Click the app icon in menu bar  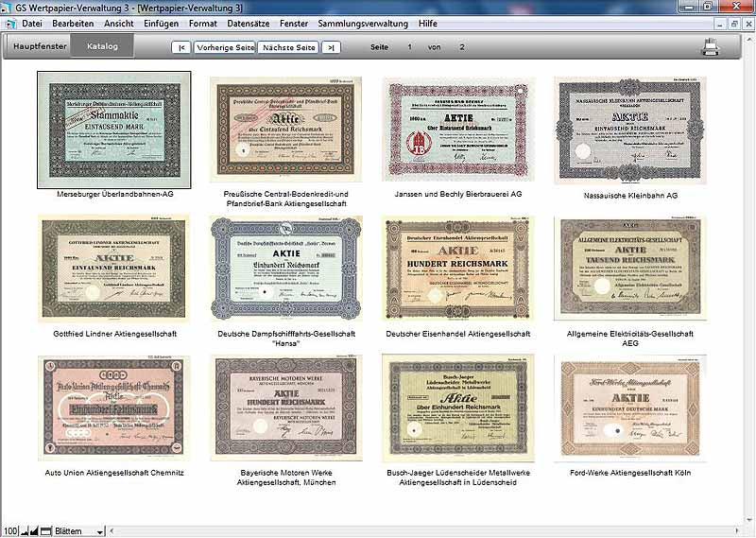coord(9,22)
